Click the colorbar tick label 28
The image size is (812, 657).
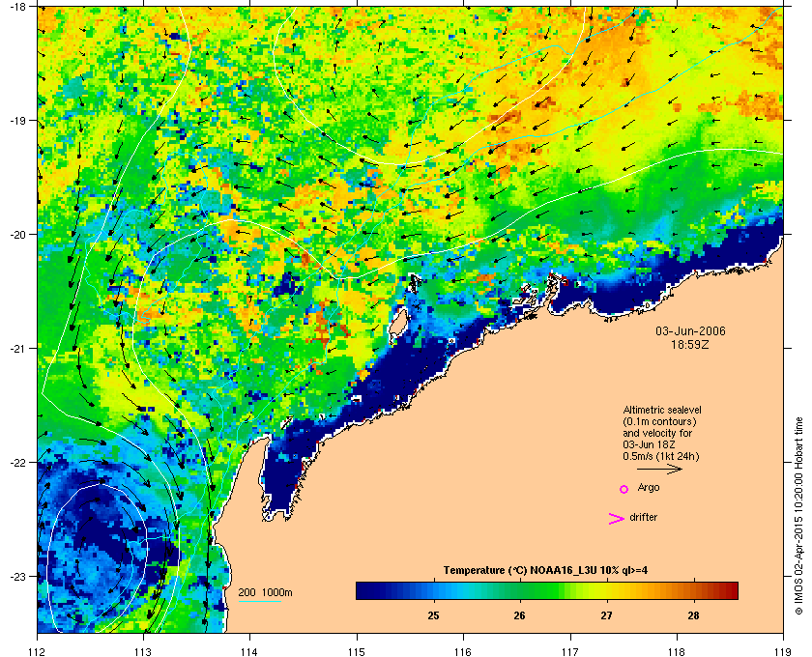tap(693, 615)
